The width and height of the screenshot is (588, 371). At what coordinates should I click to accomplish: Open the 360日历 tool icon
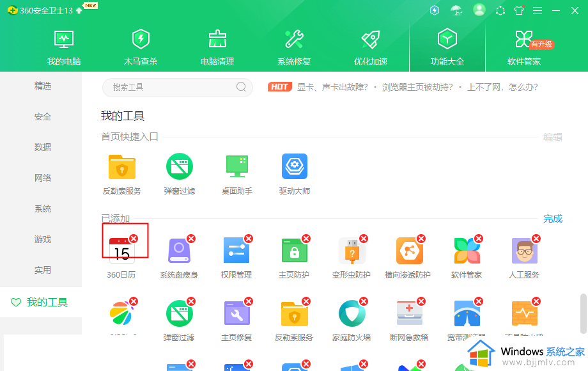pyautogui.click(x=122, y=250)
